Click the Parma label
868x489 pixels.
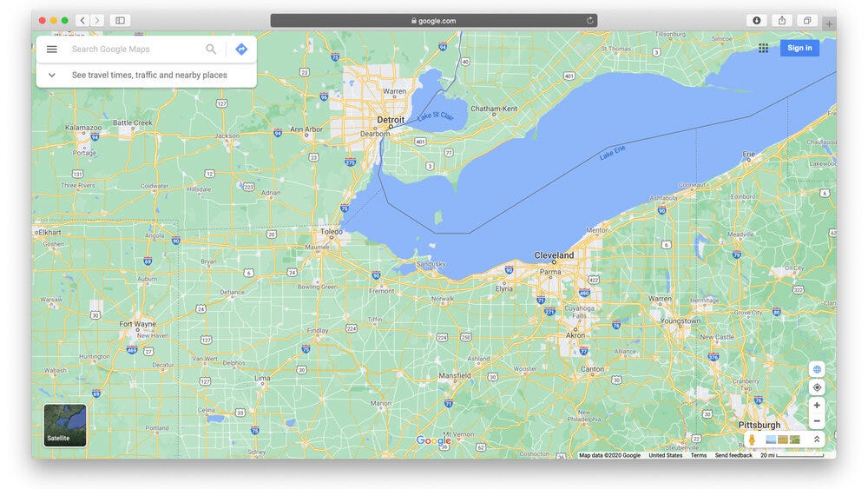(x=550, y=272)
